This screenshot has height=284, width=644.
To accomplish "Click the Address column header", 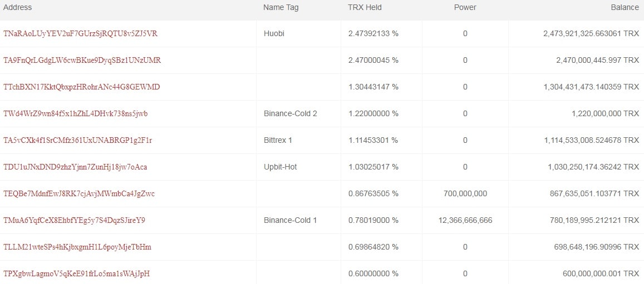I will coord(18,7).
